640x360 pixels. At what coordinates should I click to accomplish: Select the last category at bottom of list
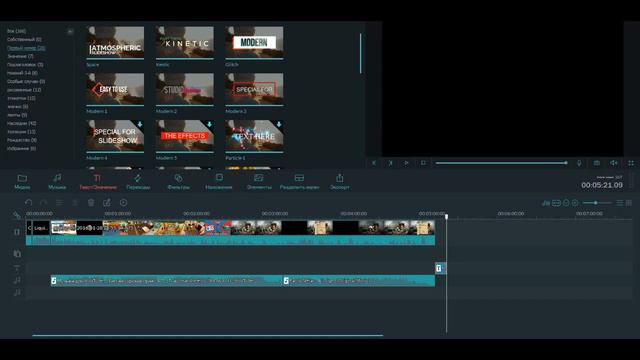point(21,149)
